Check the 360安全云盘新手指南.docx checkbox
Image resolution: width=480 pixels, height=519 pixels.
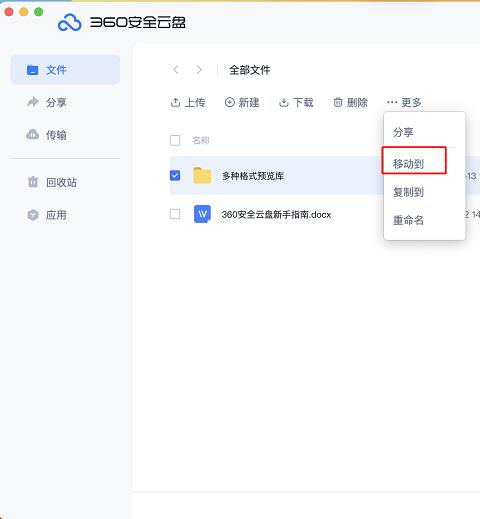pos(175,214)
